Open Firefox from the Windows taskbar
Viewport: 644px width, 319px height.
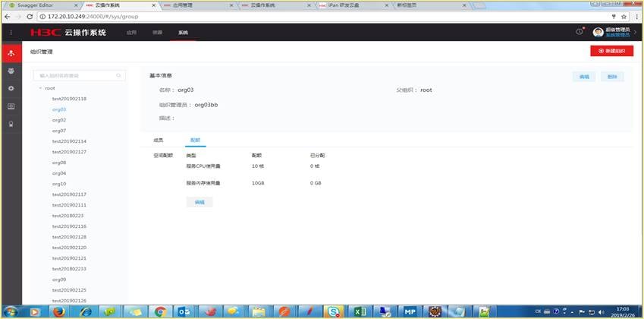pos(58,311)
